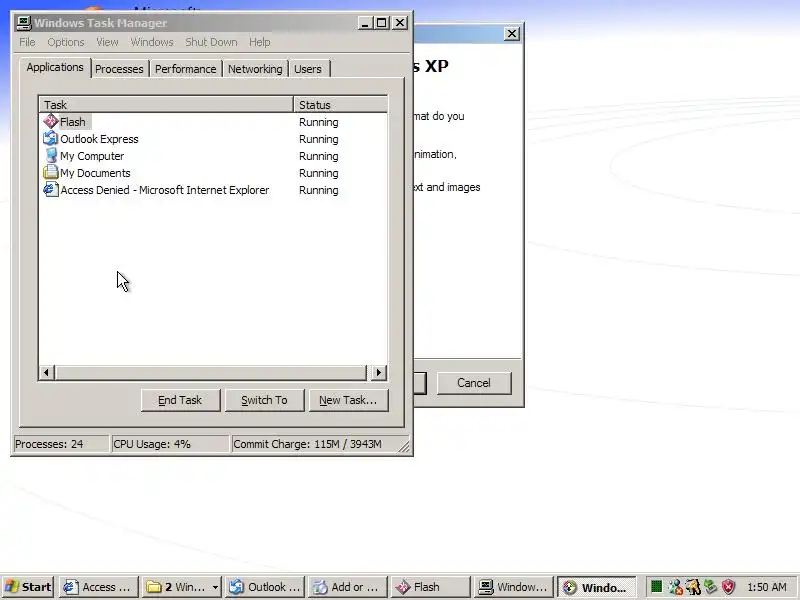Select the 'Flash' task name text

[72, 122]
